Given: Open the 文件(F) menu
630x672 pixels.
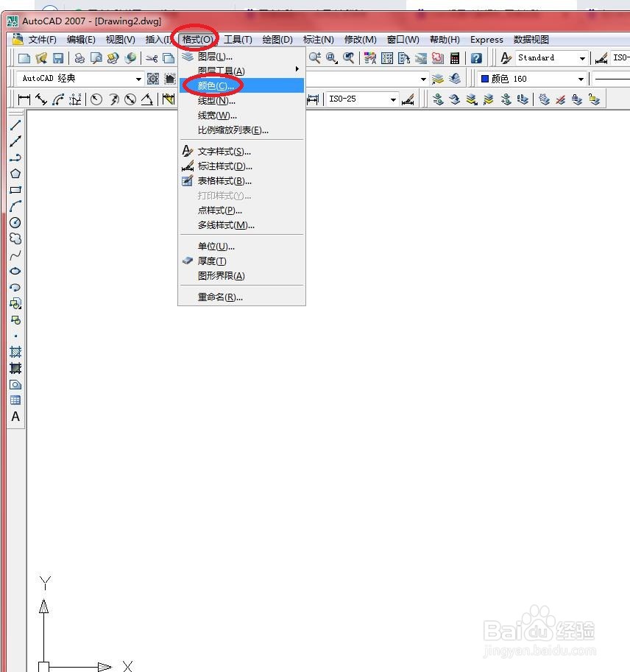Looking at the screenshot, I should coord(42,40).
